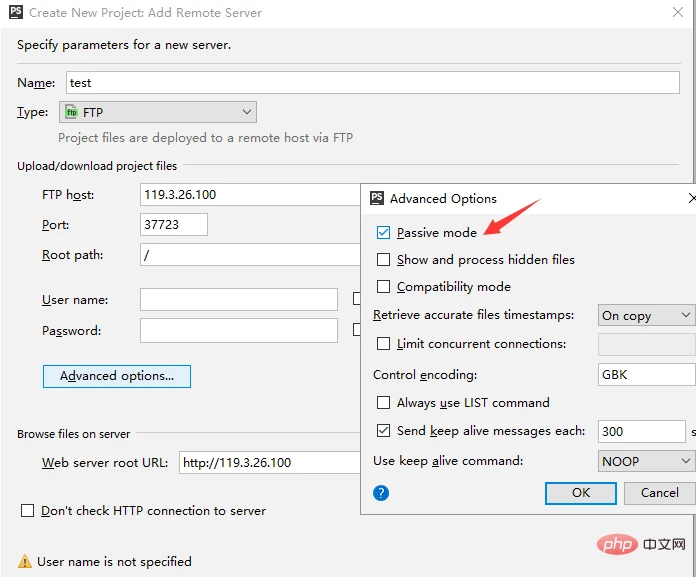Focus the Control encoding GBK field
This screenshot has height=577, width=696.
[x=646, y=375]
